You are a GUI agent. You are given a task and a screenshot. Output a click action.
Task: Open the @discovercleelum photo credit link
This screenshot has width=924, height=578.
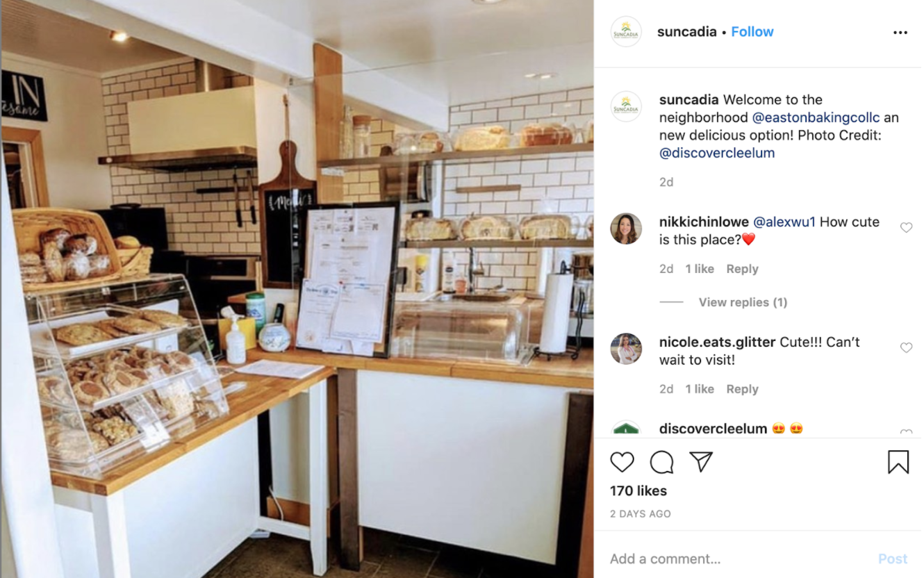(x=717, y=153)
